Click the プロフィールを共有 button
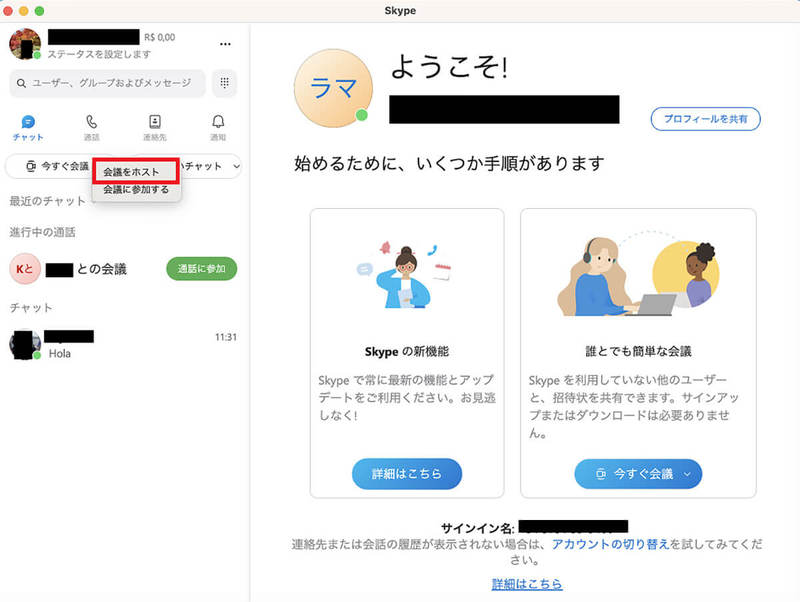800x602 pixels. pos(706,119)
